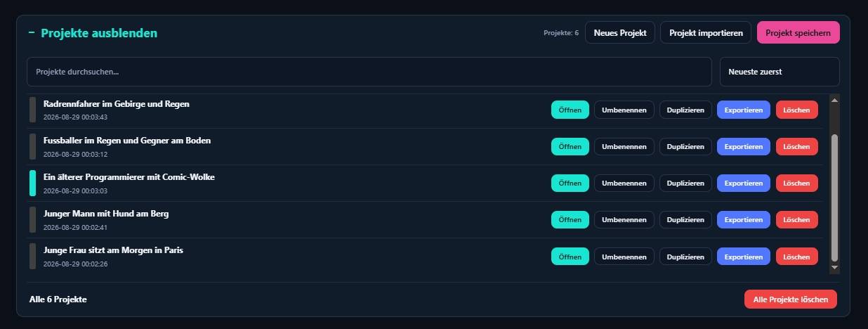Viewport: 868px width, 329px height.
Task: Rename Ein älterer Programmierer project
Action: [624, 183]
